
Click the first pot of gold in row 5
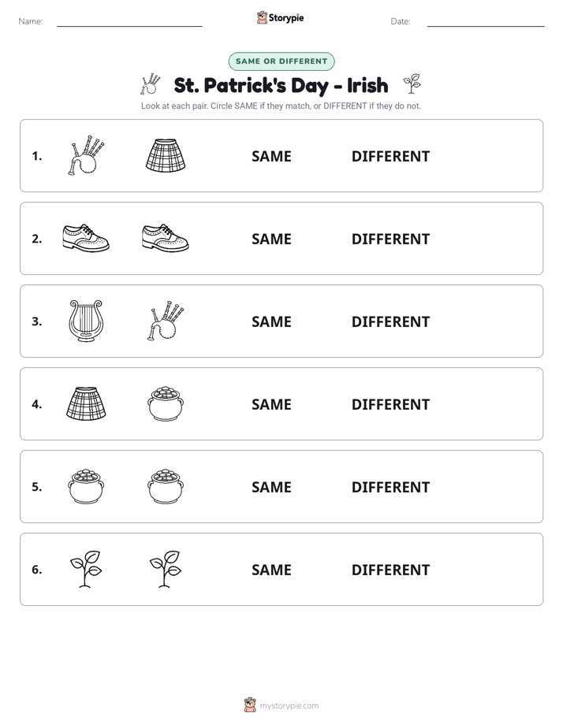[x=86, y=486]
